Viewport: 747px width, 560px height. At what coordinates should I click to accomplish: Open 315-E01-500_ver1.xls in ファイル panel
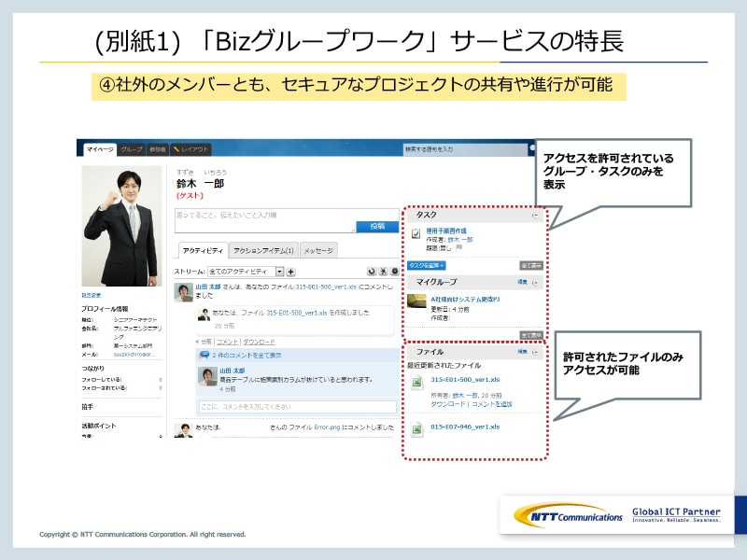click(465, 380)
